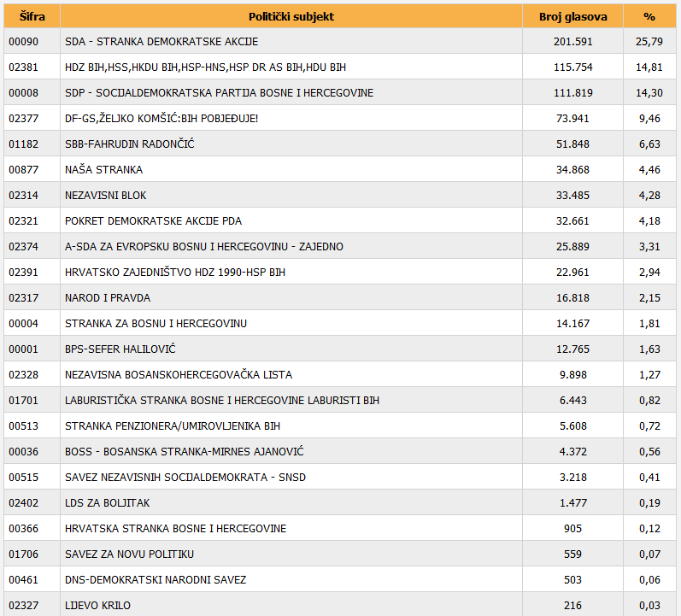681x616 pixels.
Task: Click the % column header
Action: point(649,16)
